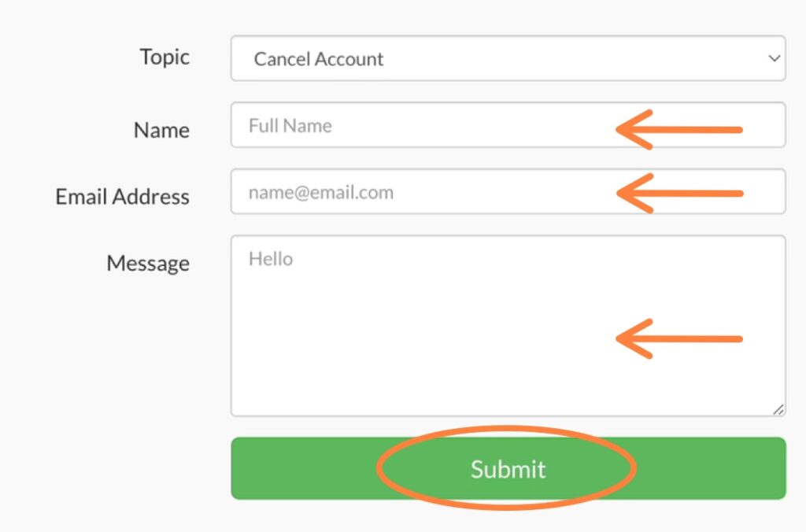The image size is (806, 532).
Task: Click the white "Submit" text label
Action: (x=508, y=470)
